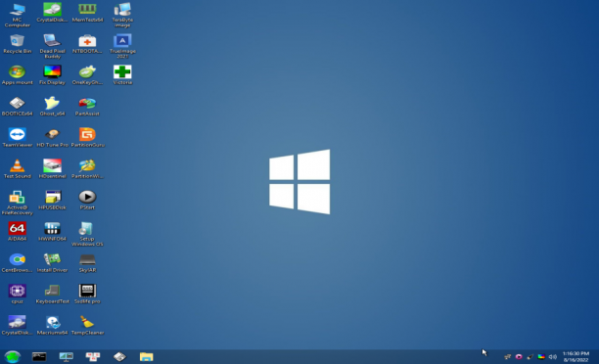Launch TrueImage 2021
The height and width of the screenshot is (364, 599).
[122, 46]
